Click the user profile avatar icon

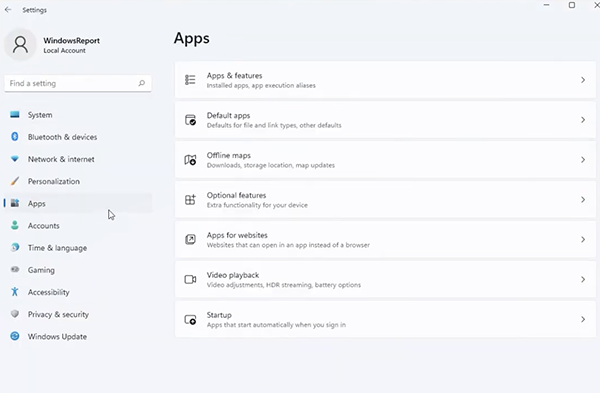click(20, 45)
